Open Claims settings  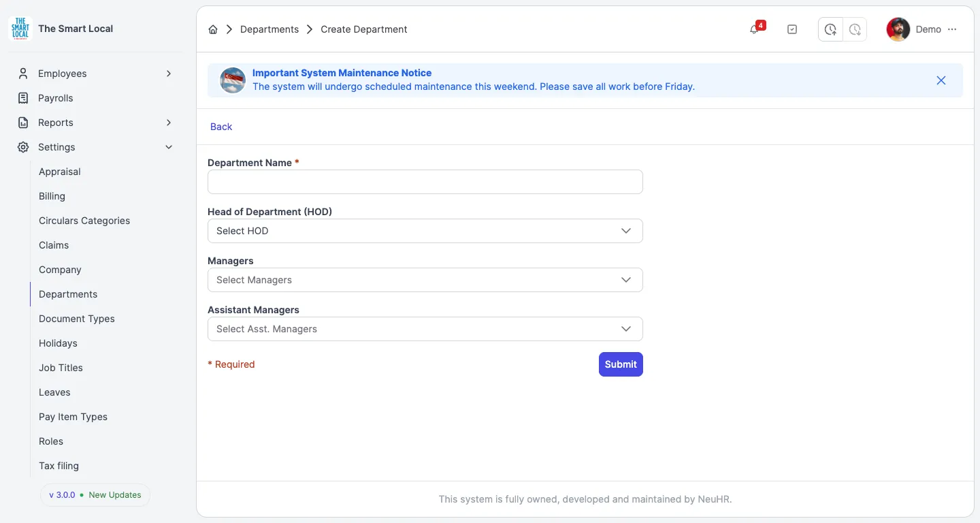pyautogui.click(x=54, y=245)
